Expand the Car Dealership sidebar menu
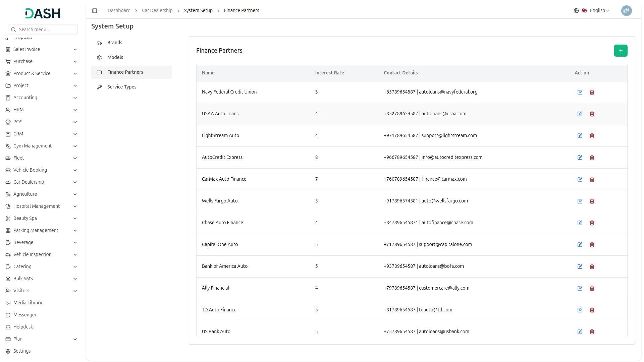The width and height of the screenshot is (644, 362). pos(42,182)
